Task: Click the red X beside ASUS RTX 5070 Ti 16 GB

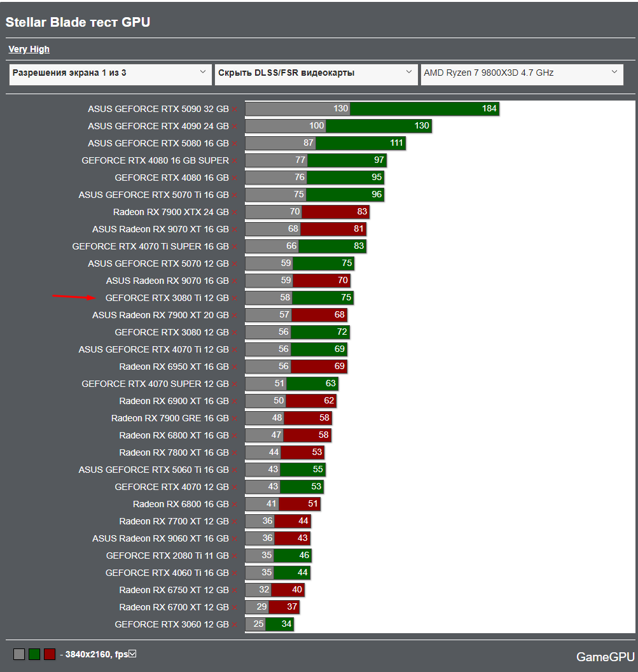Action: 235,195
